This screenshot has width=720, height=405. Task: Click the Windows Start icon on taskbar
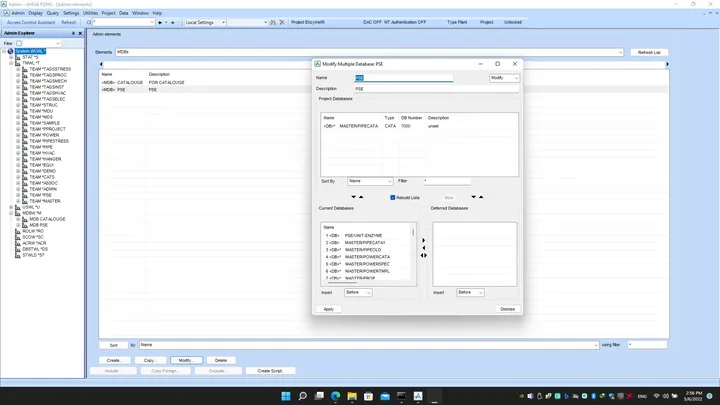[x=286, y=396]
